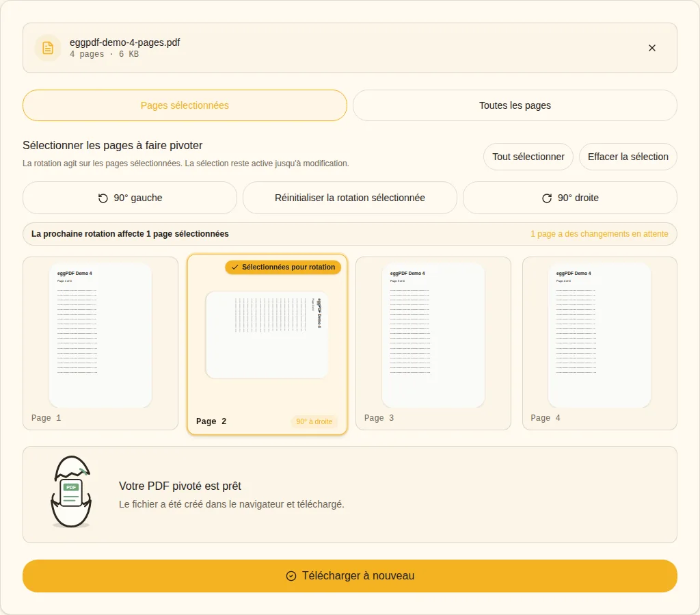Click Télécharger à nouveau button

(350, 576)
